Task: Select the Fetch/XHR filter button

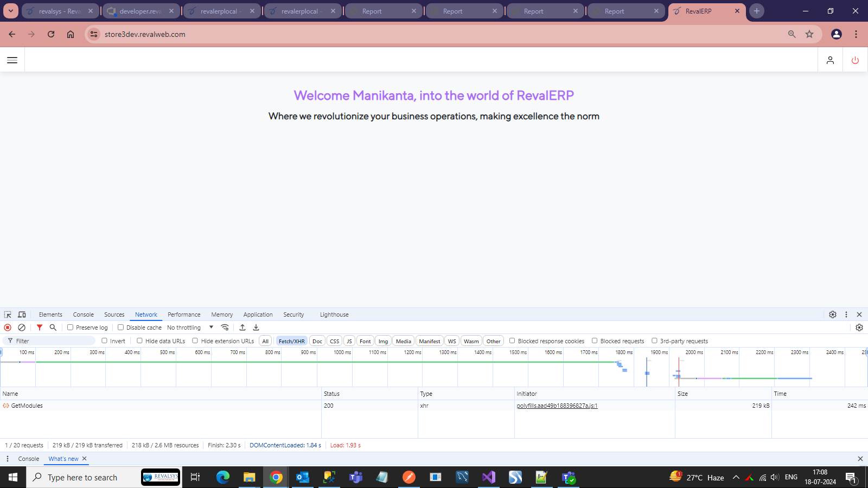Action: pos(291,341)
